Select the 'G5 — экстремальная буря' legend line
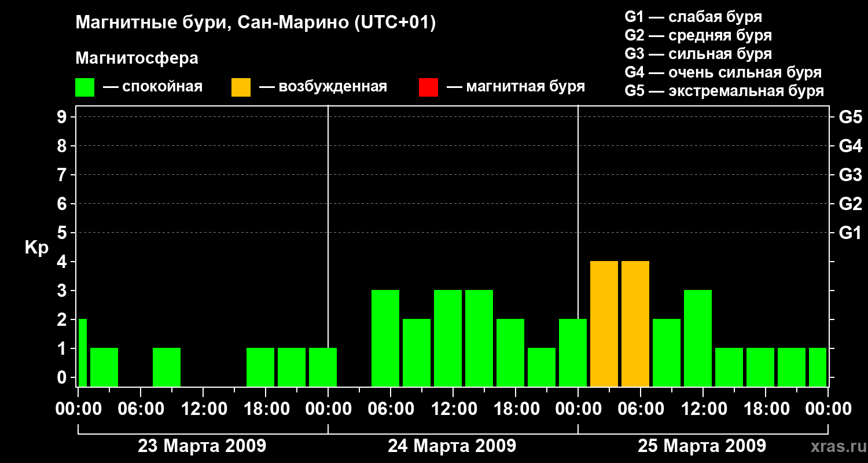 point(724,91)
